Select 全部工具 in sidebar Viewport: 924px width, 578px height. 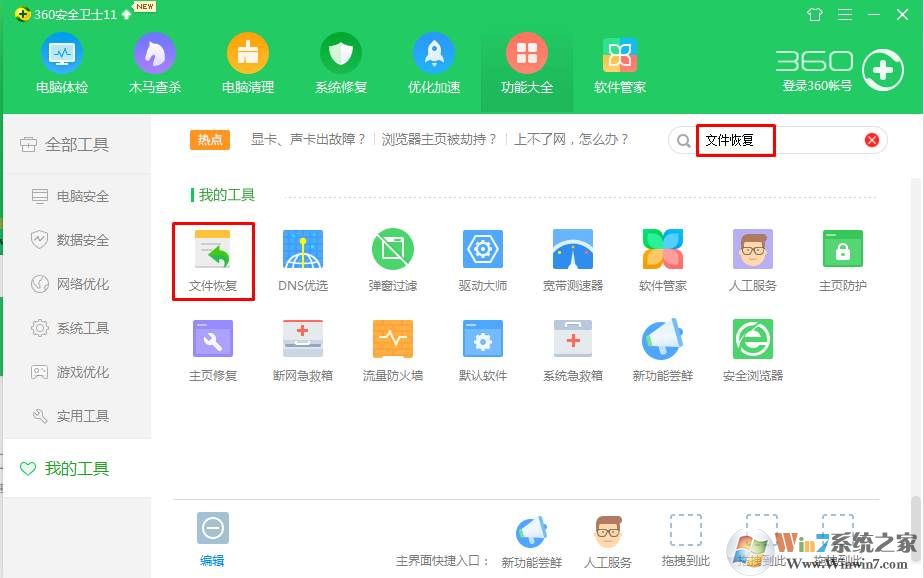[x=77, y=144]
